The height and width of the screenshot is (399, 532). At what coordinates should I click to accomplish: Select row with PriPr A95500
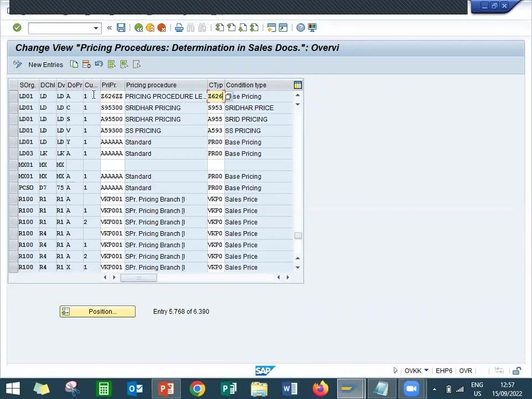pyautogui.click(x=13, y=120)
